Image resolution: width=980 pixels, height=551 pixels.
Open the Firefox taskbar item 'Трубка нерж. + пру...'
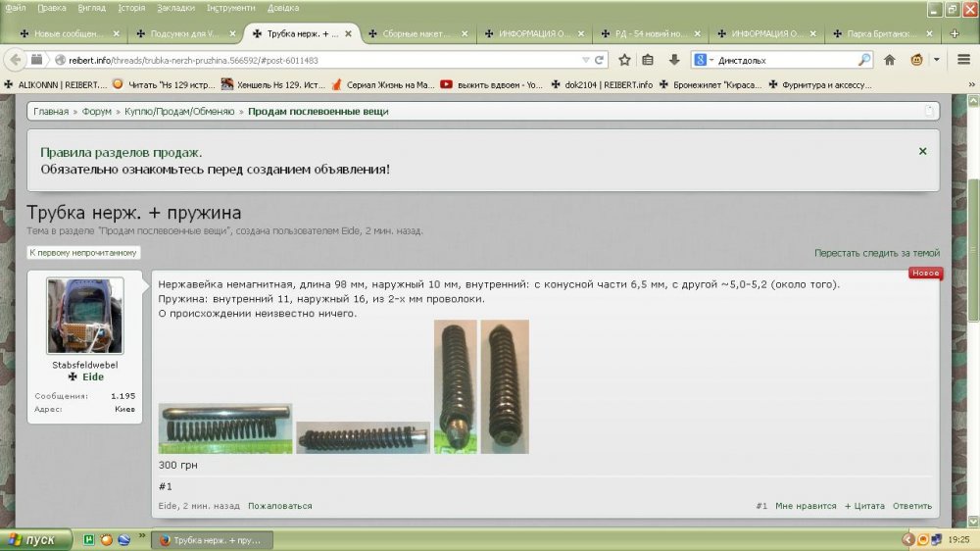212,540
